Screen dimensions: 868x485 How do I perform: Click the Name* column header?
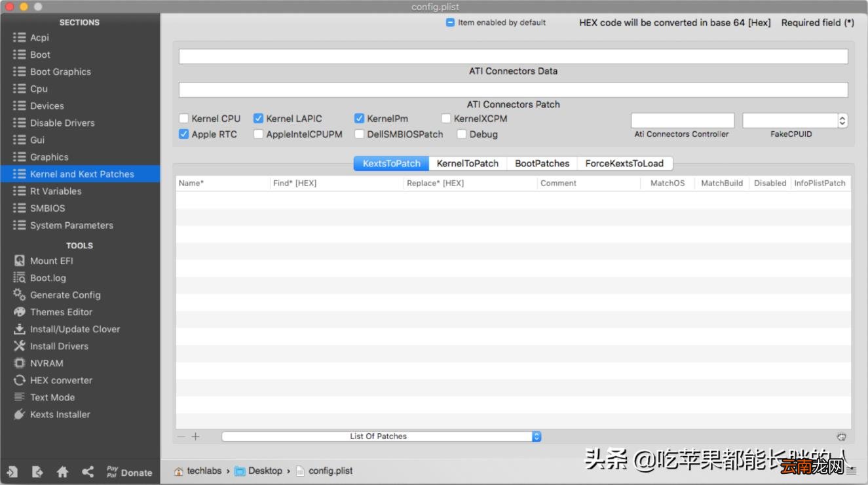click(x=223, y=184)
